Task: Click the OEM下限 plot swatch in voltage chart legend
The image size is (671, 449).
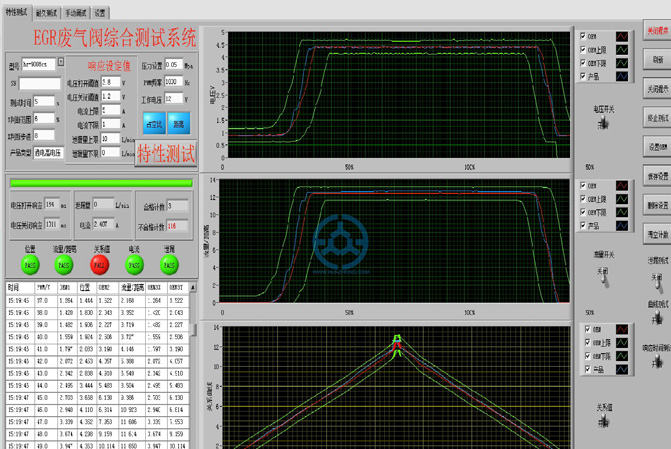Action: (622, 63)
